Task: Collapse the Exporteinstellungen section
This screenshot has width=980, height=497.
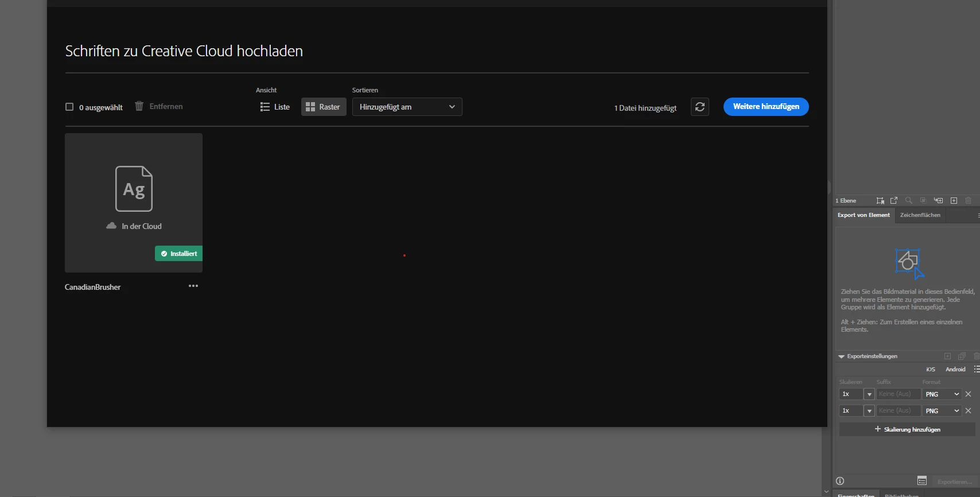Action: 841,356
